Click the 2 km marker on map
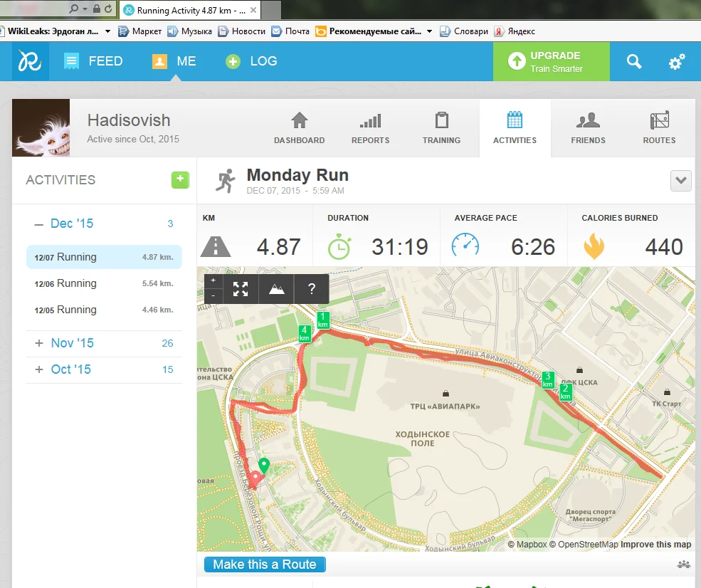Image resolution: width=701 pixels, height=588 pixels. click(x=566, y=392)
